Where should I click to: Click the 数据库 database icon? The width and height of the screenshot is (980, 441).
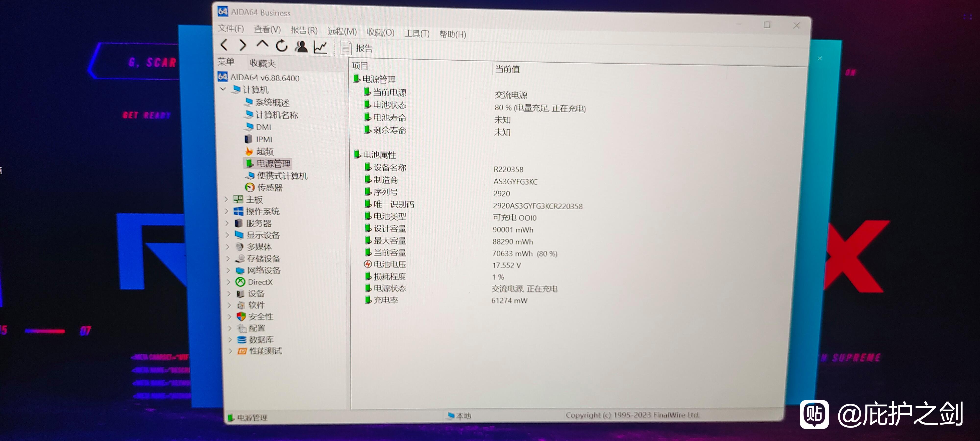click(242, 339)
